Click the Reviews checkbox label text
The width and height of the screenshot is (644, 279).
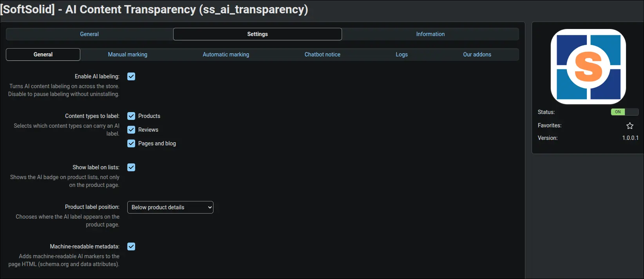[148, 130]
